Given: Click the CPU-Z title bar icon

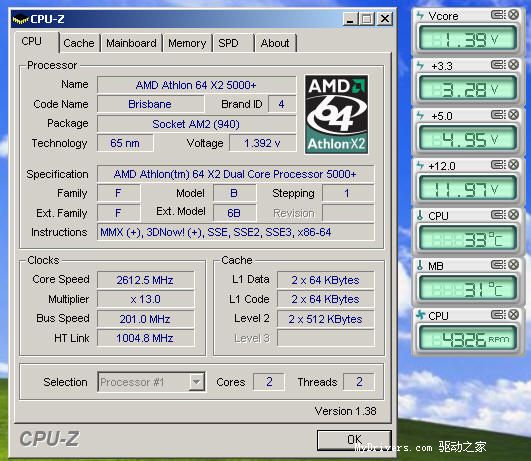Looking at the screenshot, I should (x=20, y=20).
